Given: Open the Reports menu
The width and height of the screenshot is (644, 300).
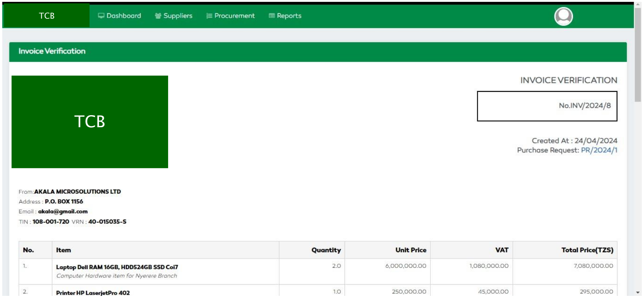Looking at the screenshot, I should tap(285, 16).
